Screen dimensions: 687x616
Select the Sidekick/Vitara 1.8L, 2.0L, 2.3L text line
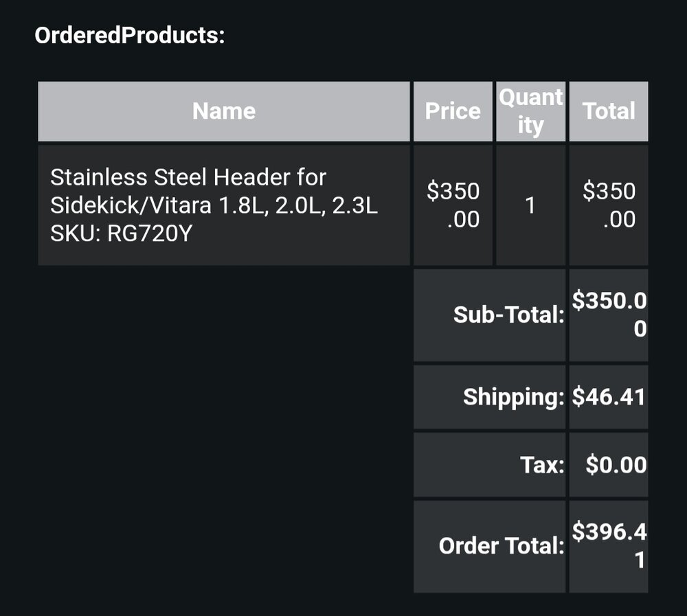(214, 205)
